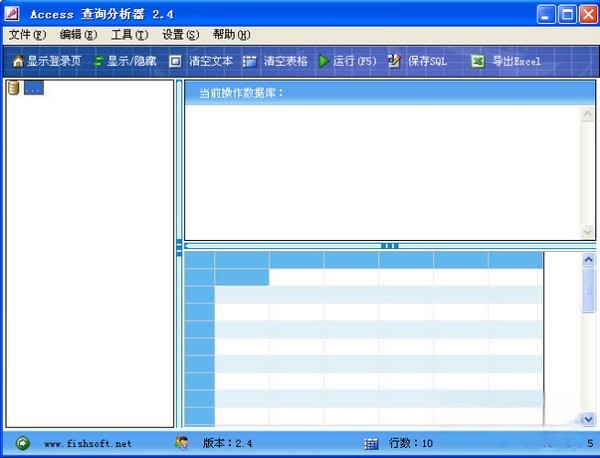Click the clear table grid icon
The width and height of the screenshot is (600, 458).
click(250, 61)
